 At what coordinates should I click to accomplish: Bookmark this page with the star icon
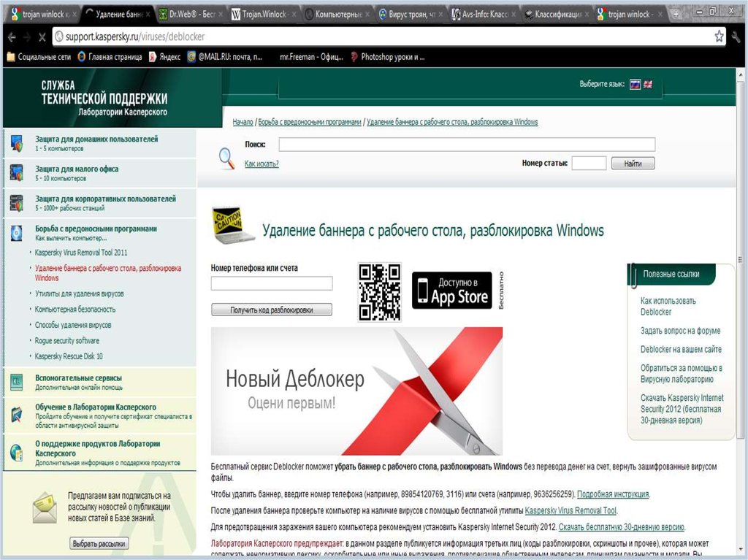tap(719, 37)
